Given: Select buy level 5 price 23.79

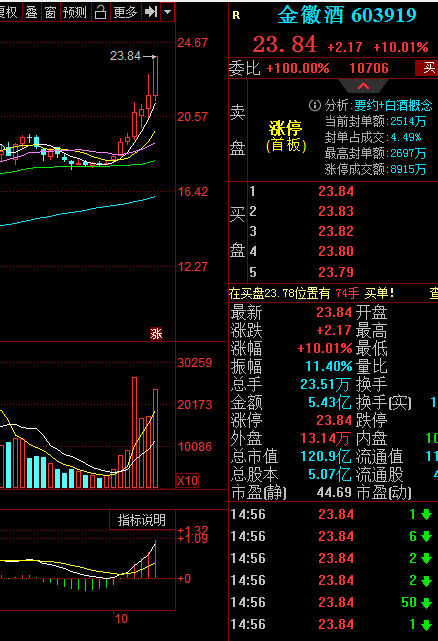Looking at the screenshot, I should pos(336,272).
